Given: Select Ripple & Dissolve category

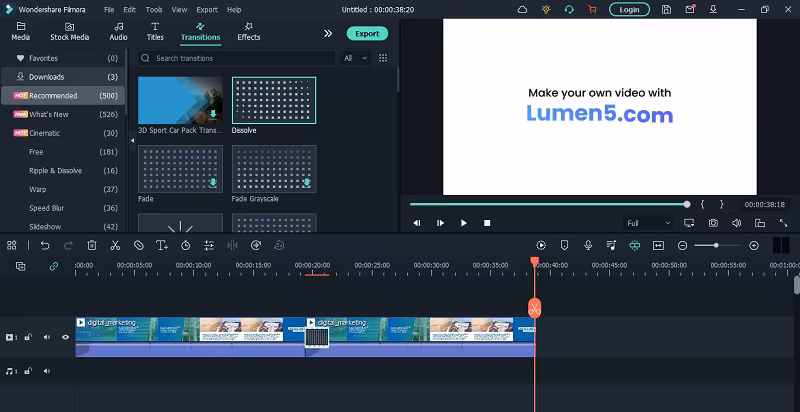Looking at the screenshot, I should (x=62, y=171).
